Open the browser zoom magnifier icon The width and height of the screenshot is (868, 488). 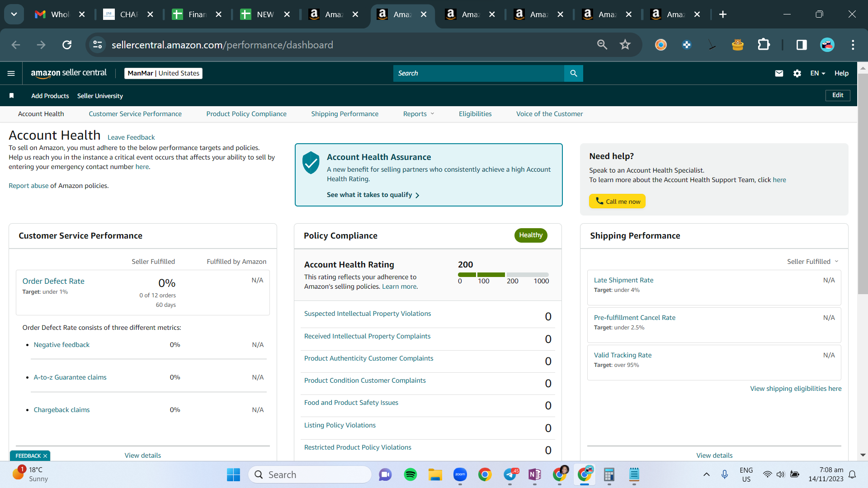pos(602,45)
